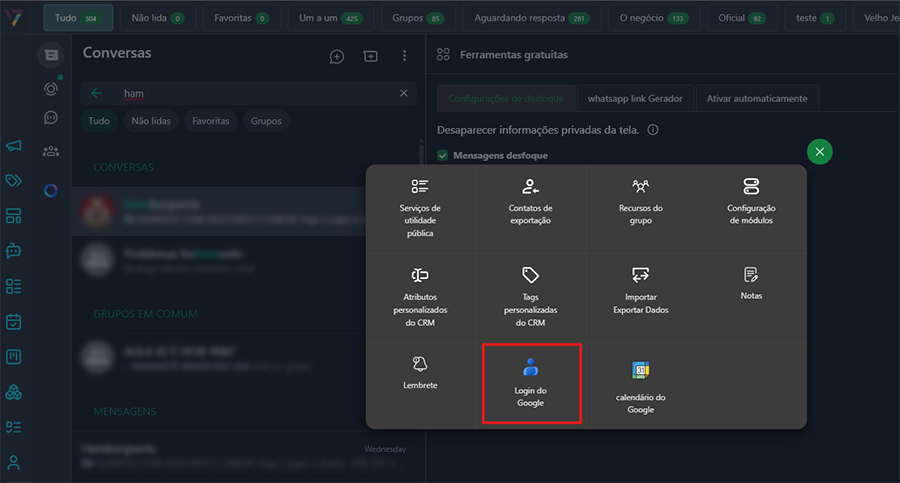Toggle Mensagens desfoque checkbox

[x=443, y=156]
